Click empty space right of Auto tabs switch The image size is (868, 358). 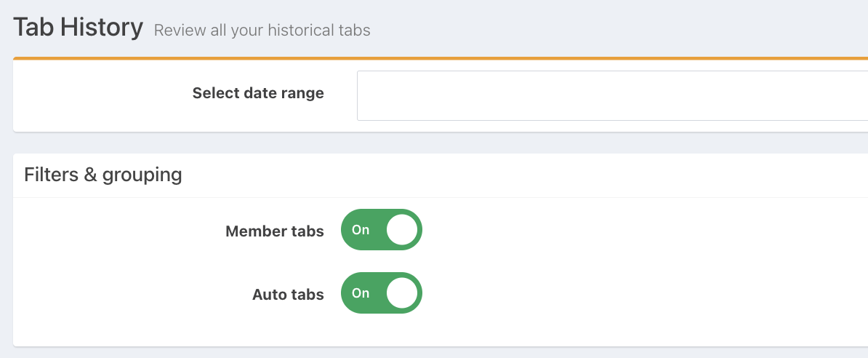(618, 293)
